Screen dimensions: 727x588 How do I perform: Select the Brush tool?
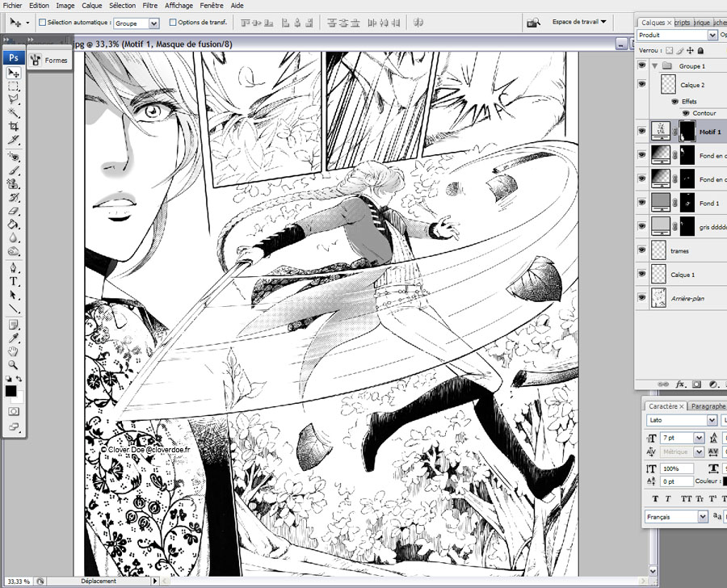coord(14,170)
